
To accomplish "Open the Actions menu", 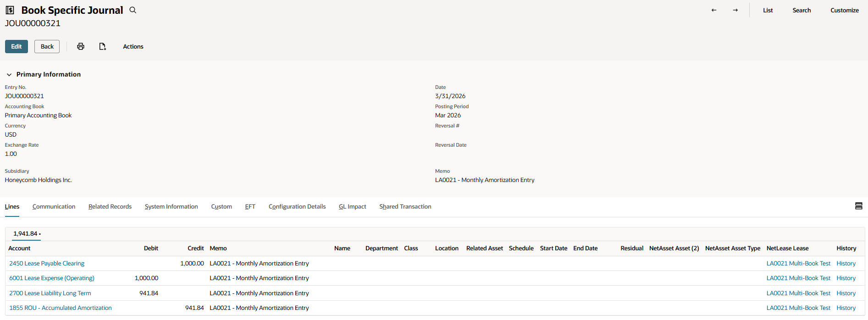I will click(133, 46).
